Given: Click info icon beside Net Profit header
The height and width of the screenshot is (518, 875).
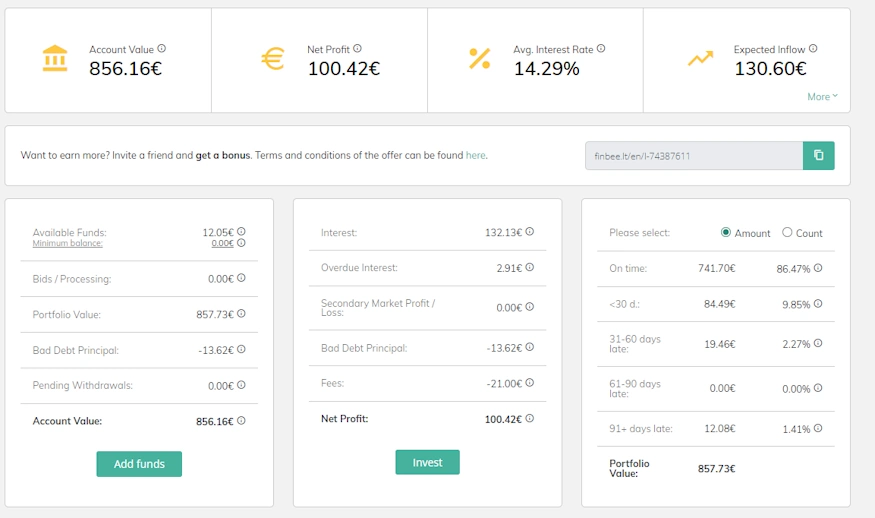Looking at the screenshot, I should [357, 48].
